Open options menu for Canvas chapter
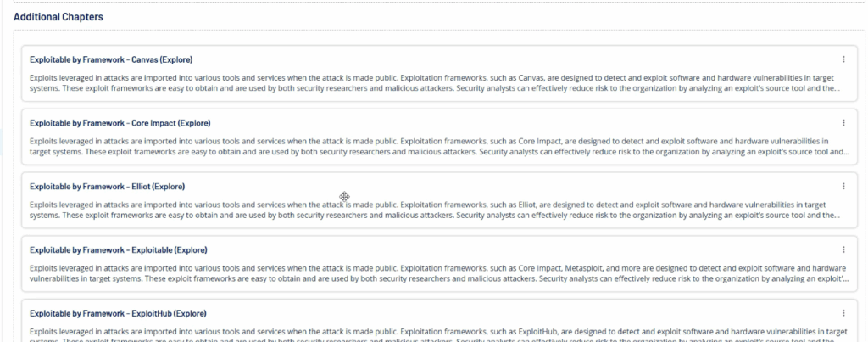 (843, 59)
